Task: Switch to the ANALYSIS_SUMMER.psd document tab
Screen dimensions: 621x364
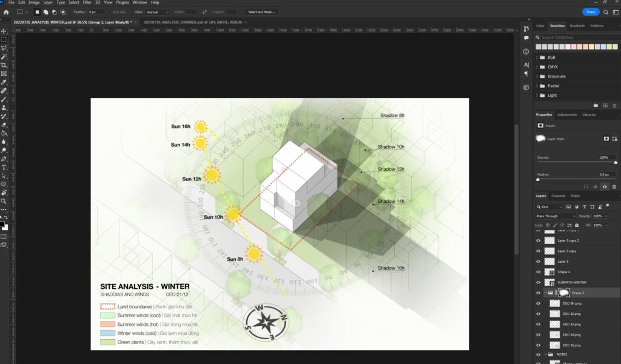Action: click(193, 22)
